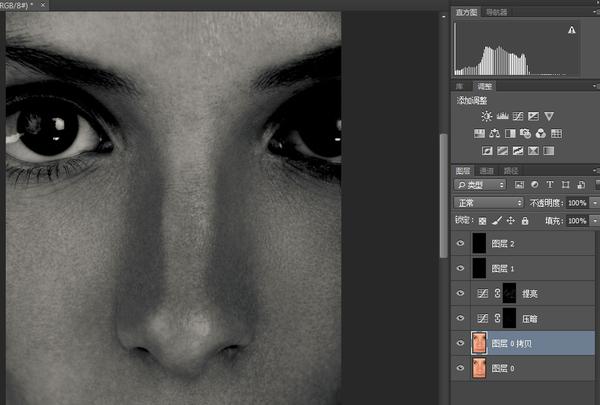The image size is (600, 405).
Task: Click the 图层 0 layer thumbnail
Action: pyautogui.click(x=481, y=368)
